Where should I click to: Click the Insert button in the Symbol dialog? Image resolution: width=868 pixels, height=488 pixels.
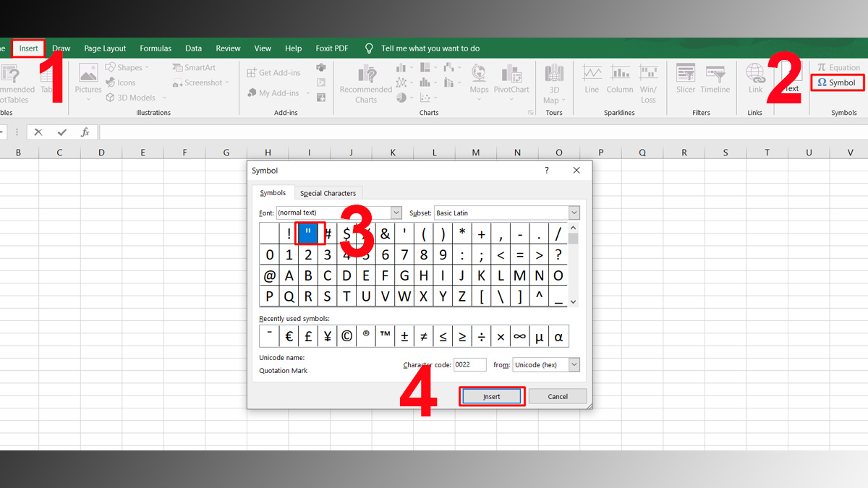click(x=492, y=395)
